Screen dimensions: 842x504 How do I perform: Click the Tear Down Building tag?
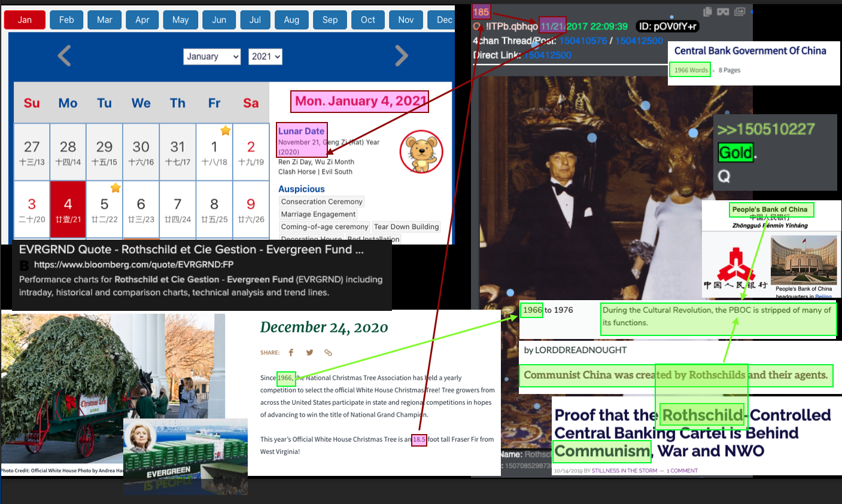coord(406,227)
